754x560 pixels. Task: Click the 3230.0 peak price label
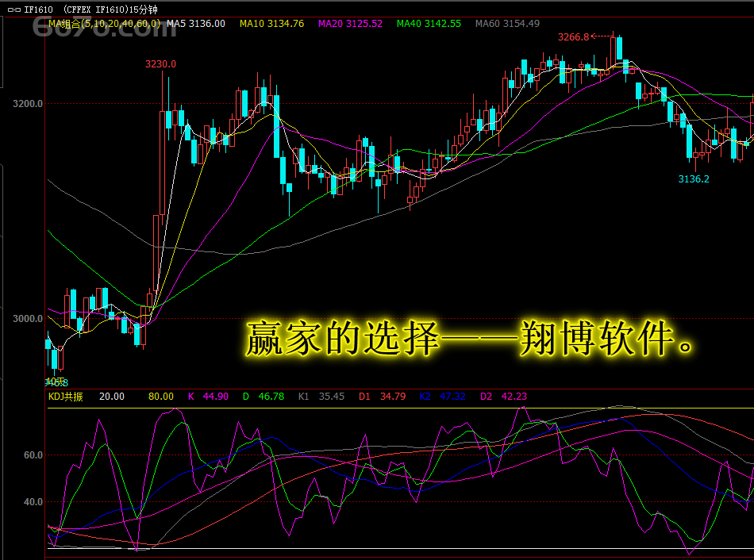pyautogui.click(x=160, y=64)
